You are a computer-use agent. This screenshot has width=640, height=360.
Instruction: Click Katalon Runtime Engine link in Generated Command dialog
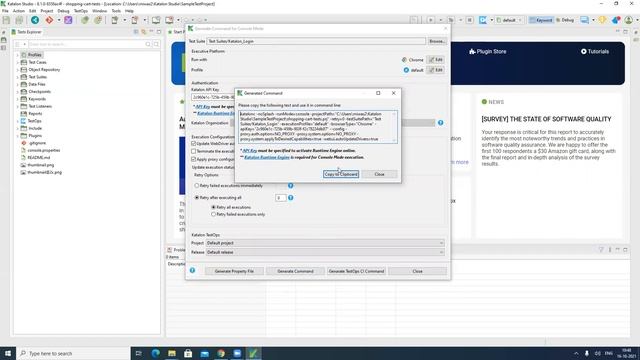(267, 157)
